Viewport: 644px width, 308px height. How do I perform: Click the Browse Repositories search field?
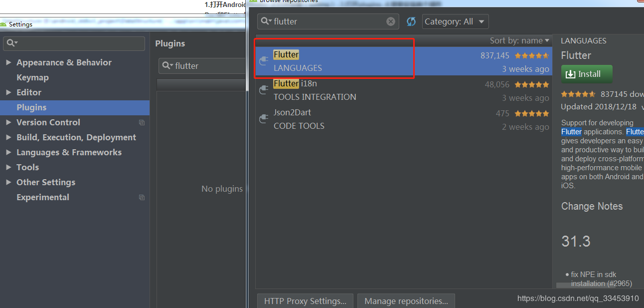[x=328, y=21]
